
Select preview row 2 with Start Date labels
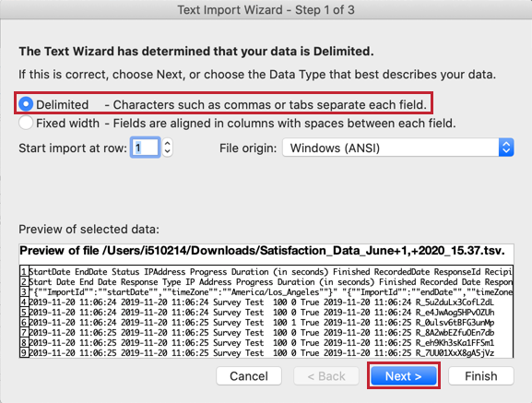coord(266,282)
